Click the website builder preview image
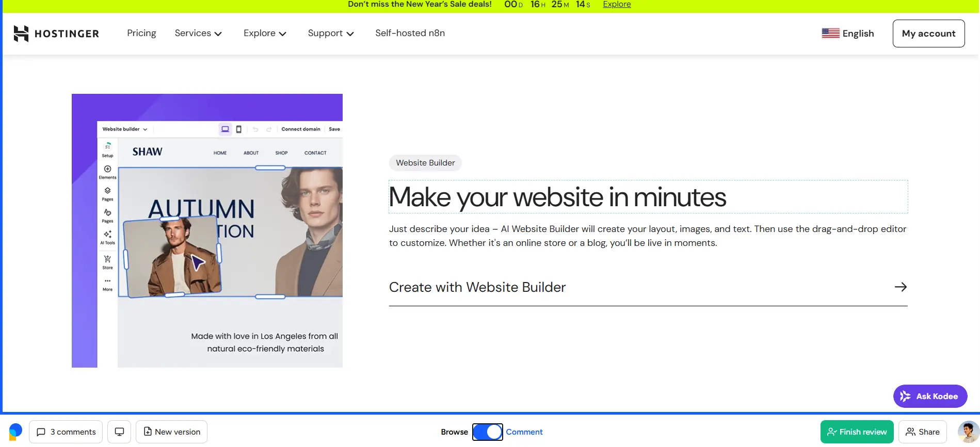980x447 pixels. (x=207, y=230)
